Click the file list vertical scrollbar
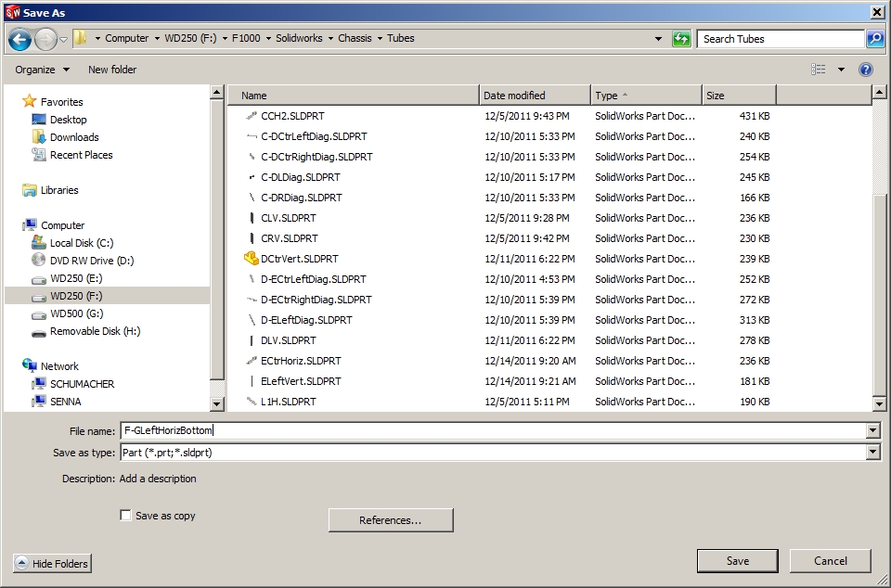The height and width of the screenshot is (588, 891). 879,278
